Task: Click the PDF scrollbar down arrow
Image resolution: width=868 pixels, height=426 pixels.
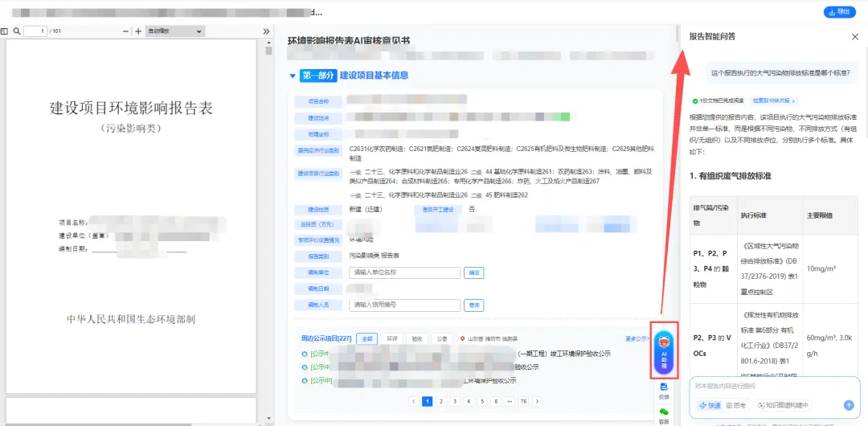Action: coord(269,418)
